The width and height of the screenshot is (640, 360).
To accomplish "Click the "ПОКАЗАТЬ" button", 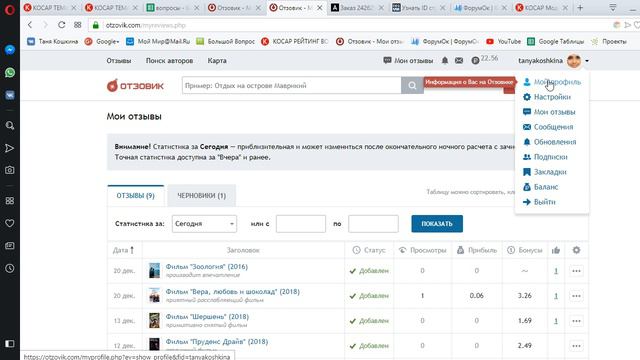I will [x=437, y=224].
